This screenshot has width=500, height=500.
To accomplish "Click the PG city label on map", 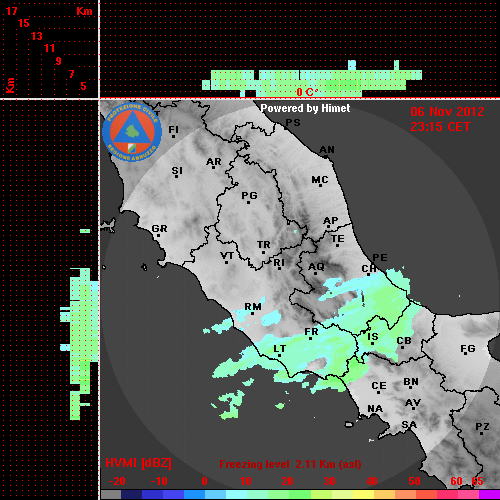I will (249, 195).
